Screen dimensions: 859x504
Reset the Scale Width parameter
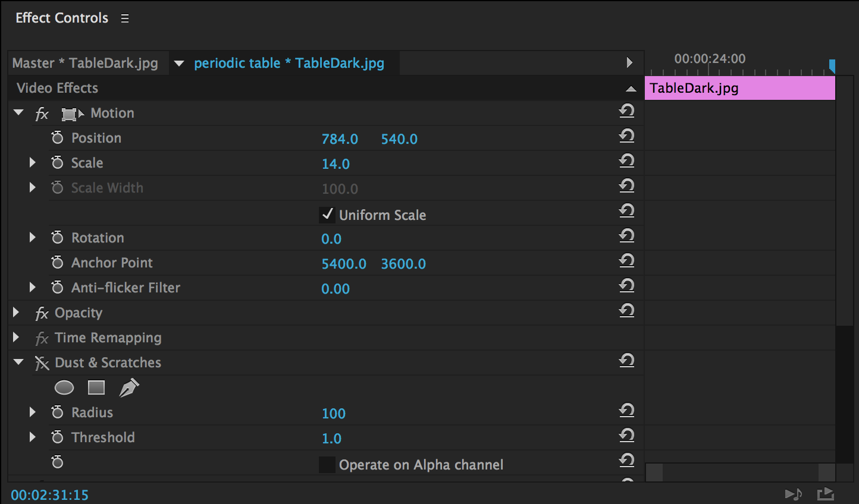pos(626,186)
